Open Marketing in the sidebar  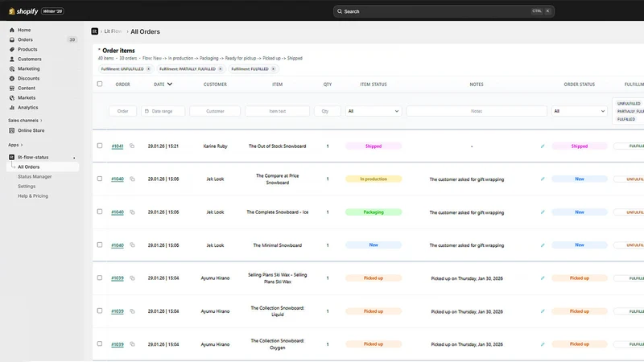click(28, 69)
